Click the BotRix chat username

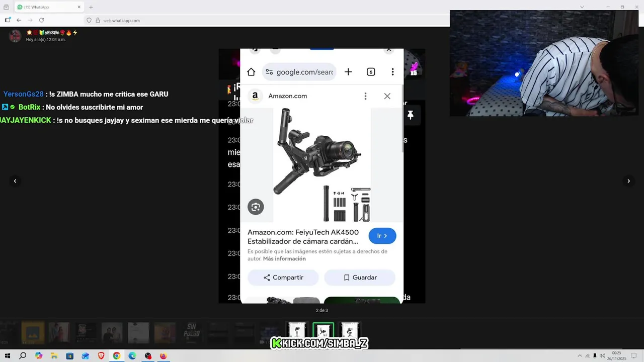[29, 107]
